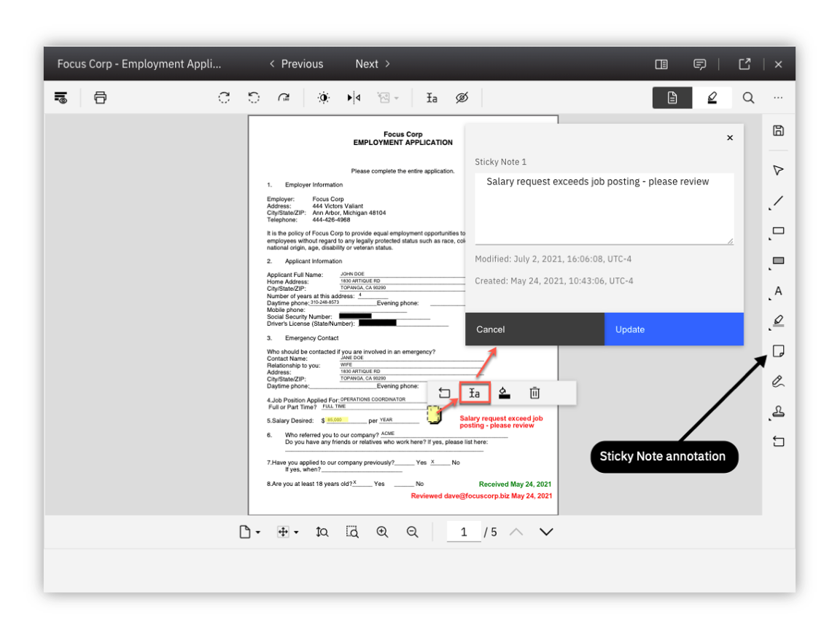
Task: Select the filled rectangle redaction tool
Action: point(778,262)
